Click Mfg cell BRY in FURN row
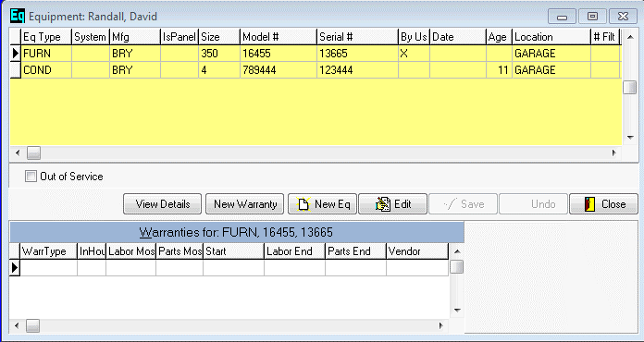This screenshot has height=342, width=644. click(135, 54)
